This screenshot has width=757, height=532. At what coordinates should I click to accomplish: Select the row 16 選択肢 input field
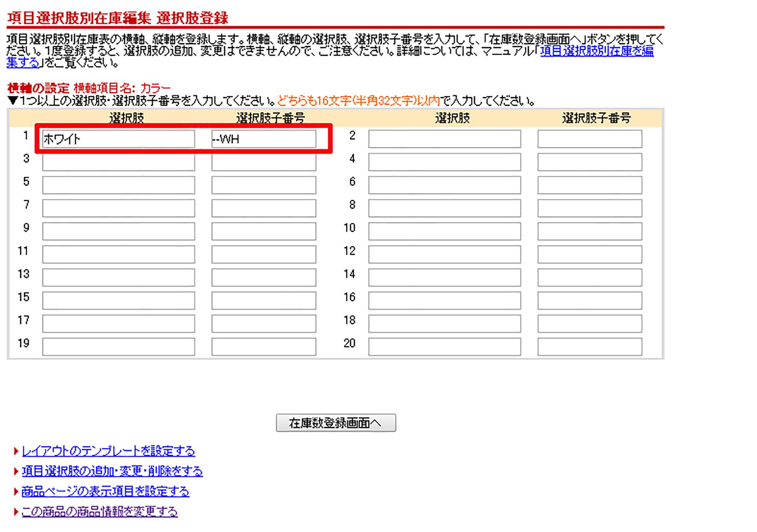click(x=445, y=300)
